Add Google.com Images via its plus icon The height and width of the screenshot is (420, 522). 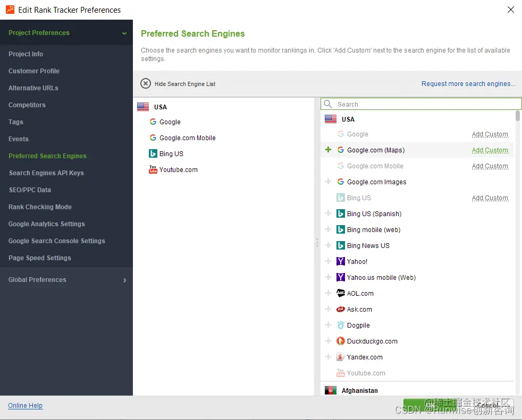[x=329, y=182]
